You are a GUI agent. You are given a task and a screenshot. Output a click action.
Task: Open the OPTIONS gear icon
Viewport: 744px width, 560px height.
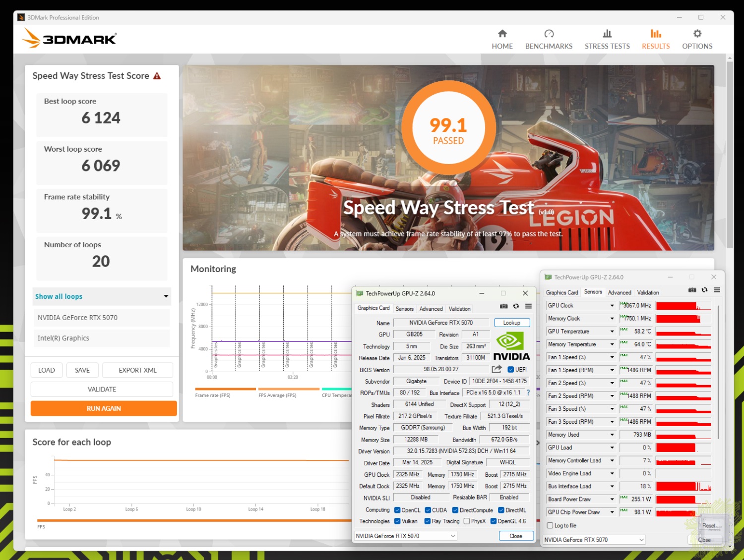point(697,34)
